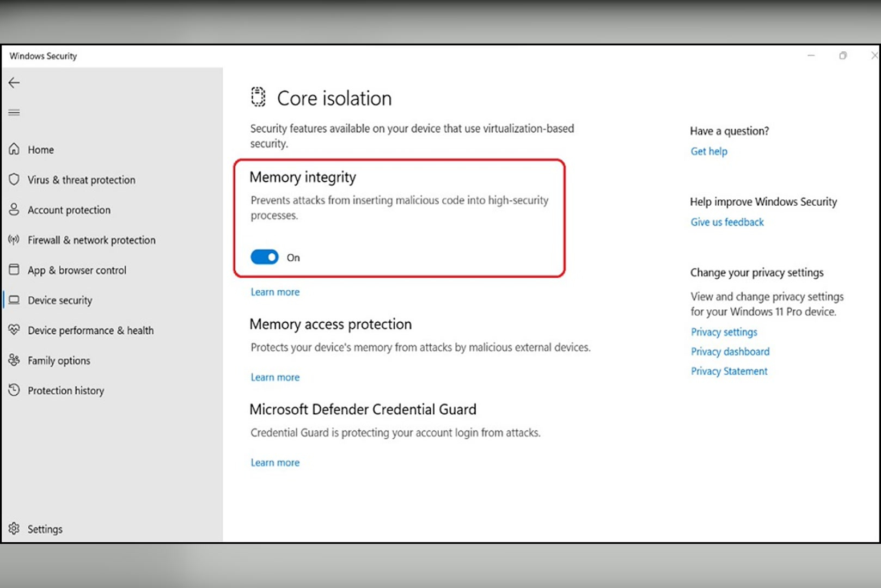
Task: Click the Settings gear icon
Action: pyautogui.click(x=14, y=529)
